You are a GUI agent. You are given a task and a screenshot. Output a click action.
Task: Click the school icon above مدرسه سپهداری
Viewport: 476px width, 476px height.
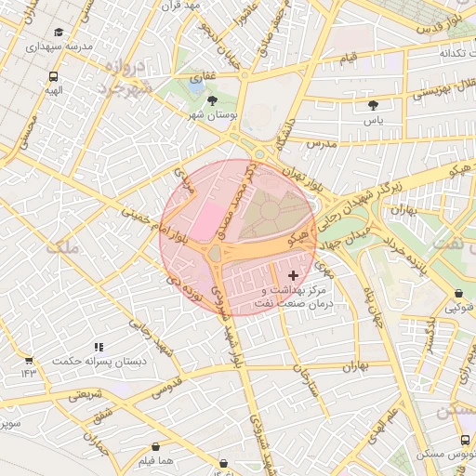click(x=59, y=32)
